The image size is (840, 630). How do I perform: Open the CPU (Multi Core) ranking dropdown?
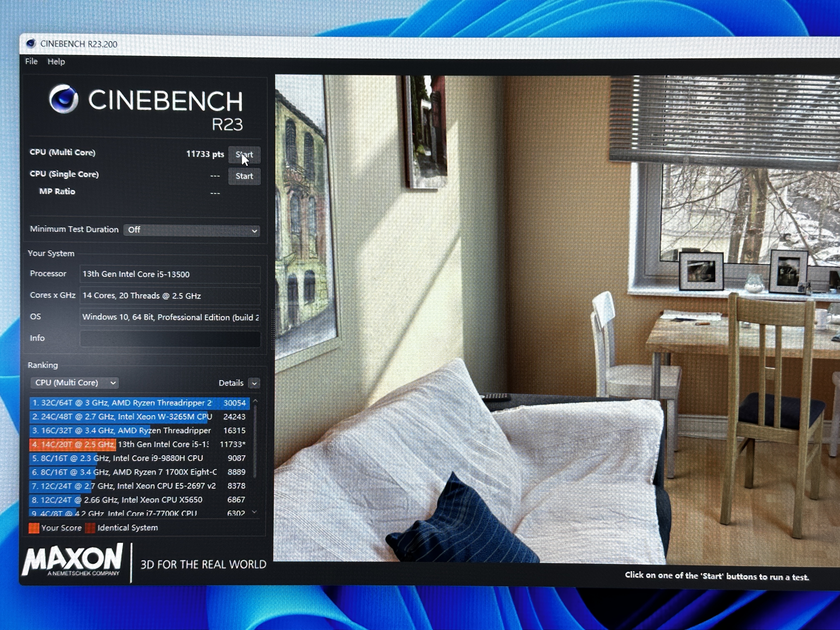pyautogui.click(x=74, y=383)
